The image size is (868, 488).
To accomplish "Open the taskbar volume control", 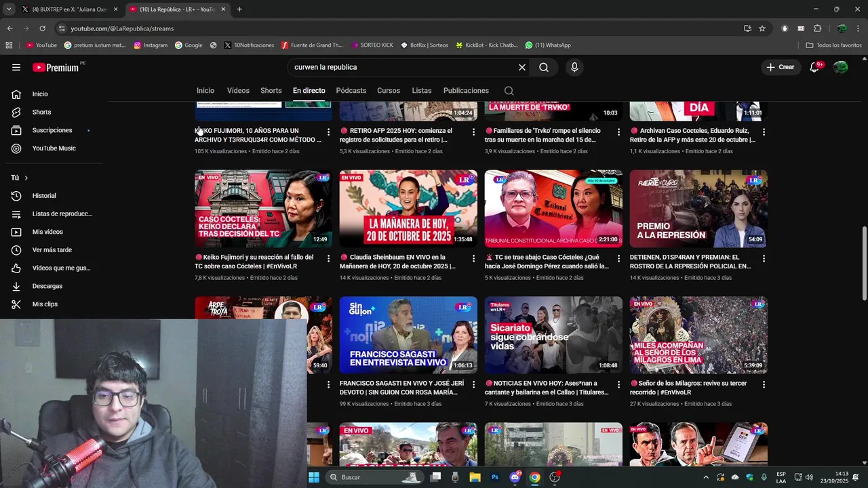I will [808, 477].
